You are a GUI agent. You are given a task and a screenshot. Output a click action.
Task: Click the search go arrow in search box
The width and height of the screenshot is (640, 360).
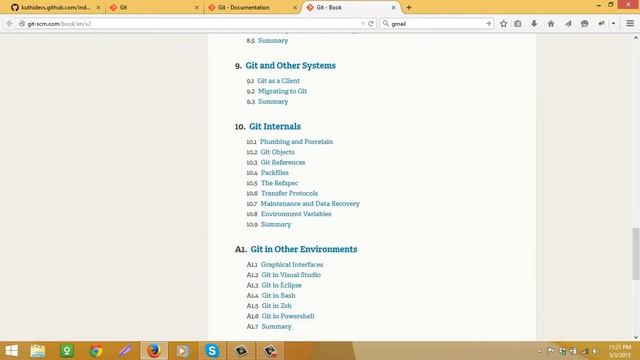point(488,24)
